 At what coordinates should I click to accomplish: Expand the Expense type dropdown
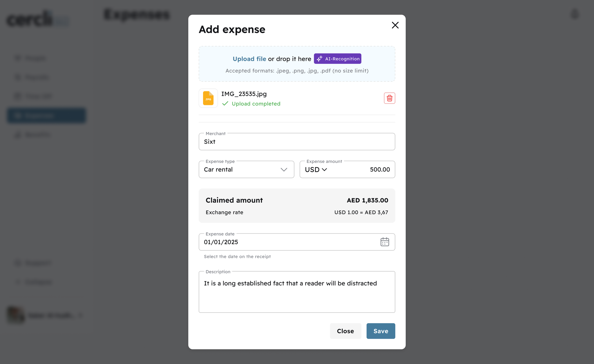(246, 170)
